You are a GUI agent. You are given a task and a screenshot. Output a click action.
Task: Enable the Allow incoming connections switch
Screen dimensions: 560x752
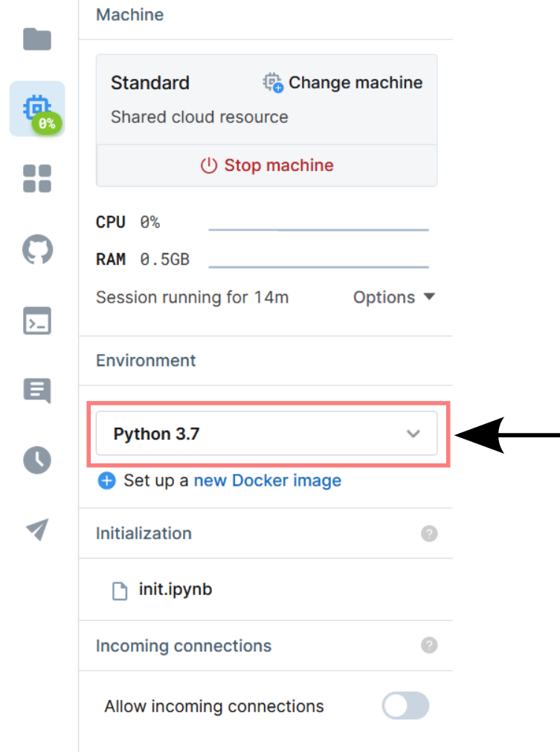tap(405, 706)
